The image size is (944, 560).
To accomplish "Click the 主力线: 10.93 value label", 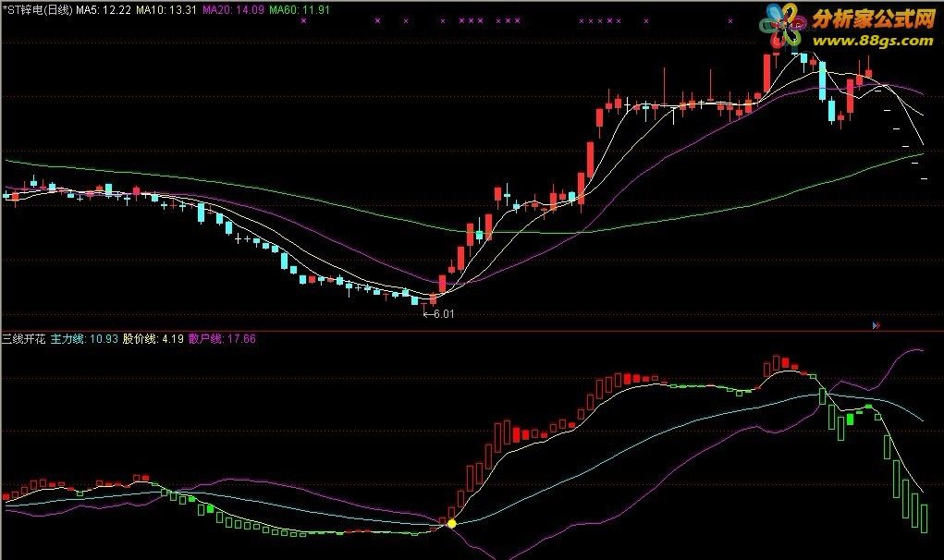I will tap(84, 339).
